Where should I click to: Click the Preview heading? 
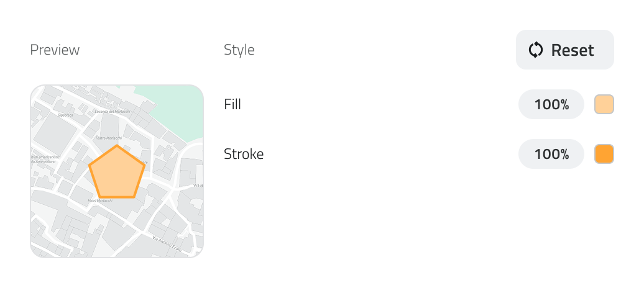tap(55, 50)
